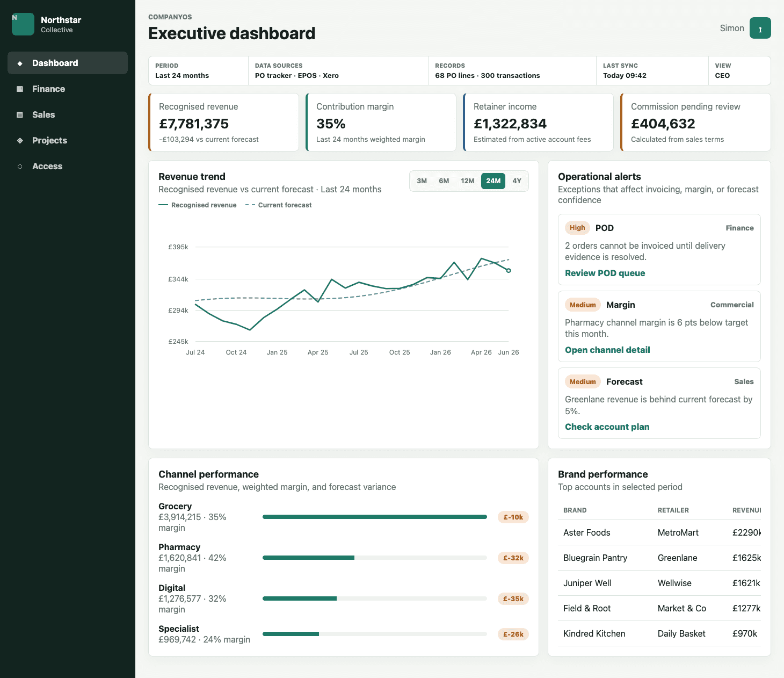Open the Contribution margin 35% card

click(381, 122)
